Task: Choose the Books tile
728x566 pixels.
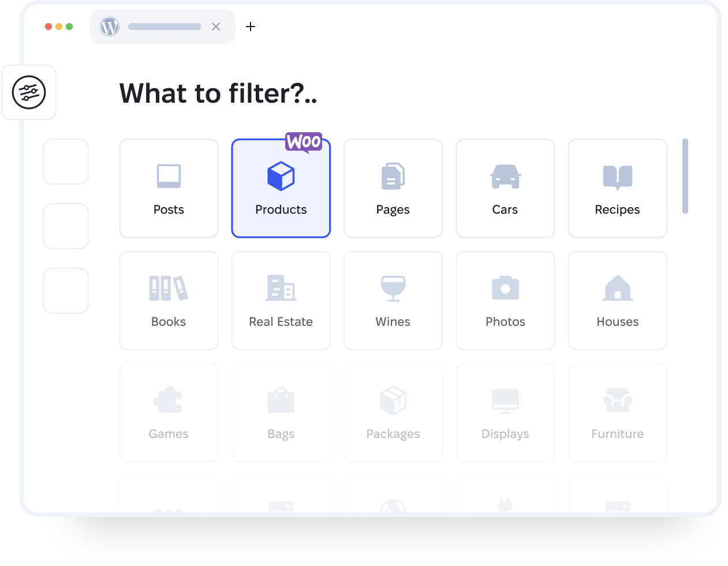Action: 169,300
